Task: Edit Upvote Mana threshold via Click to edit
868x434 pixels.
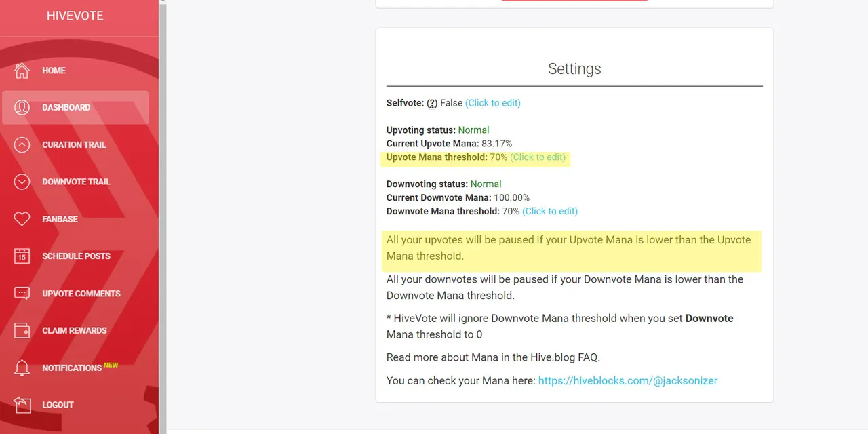Action: (538, 157)
